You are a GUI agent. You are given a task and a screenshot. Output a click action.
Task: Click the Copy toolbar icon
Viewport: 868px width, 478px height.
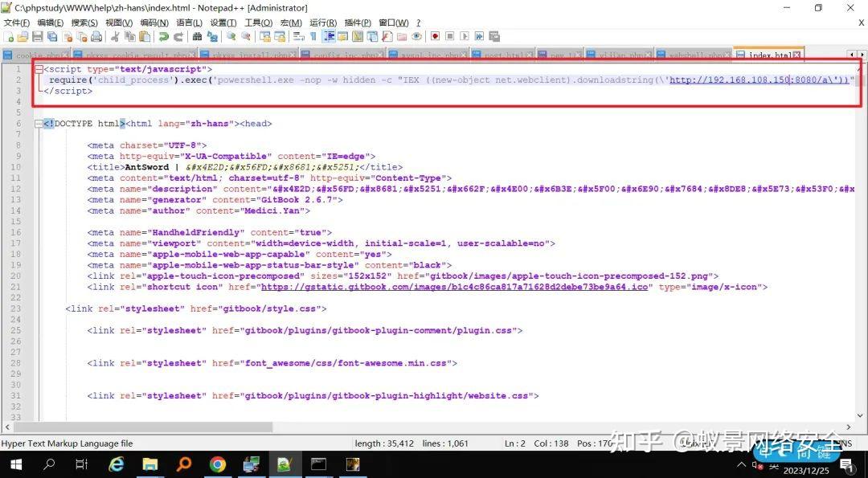[130, 36]
